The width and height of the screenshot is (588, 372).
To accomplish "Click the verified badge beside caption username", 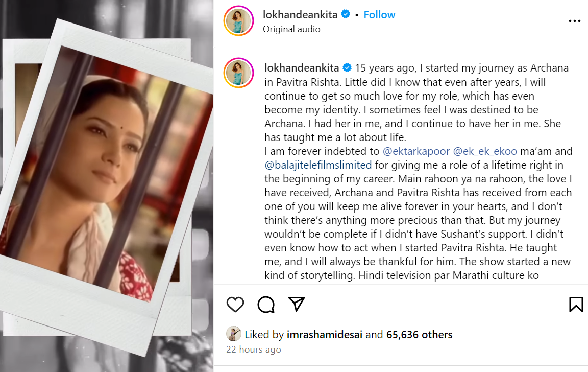I will [347, 68].
